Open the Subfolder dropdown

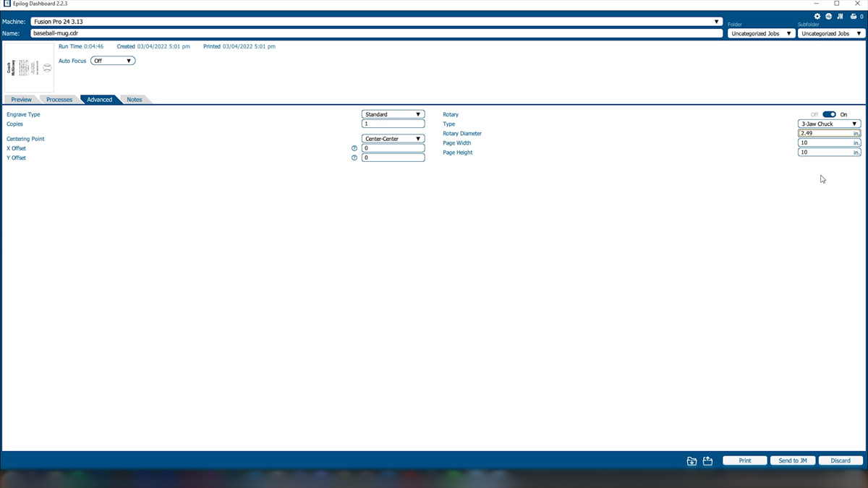tap(831, 33)
